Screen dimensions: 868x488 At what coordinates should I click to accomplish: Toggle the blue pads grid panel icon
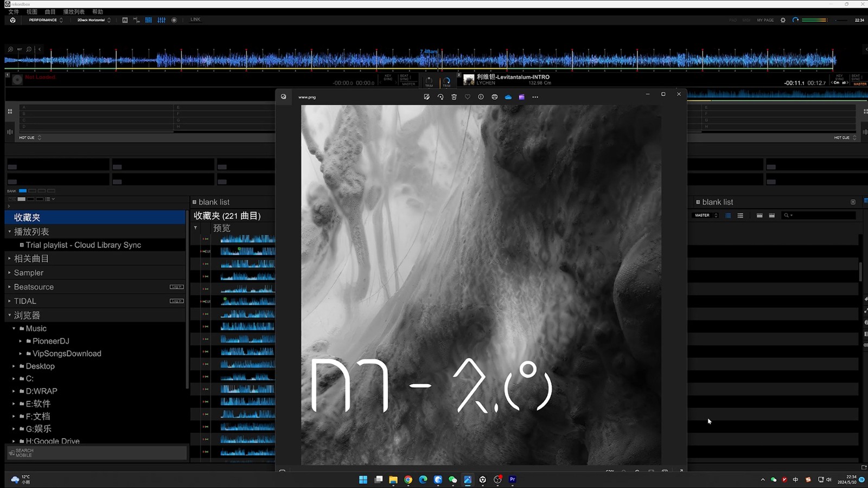coord(148,20)
